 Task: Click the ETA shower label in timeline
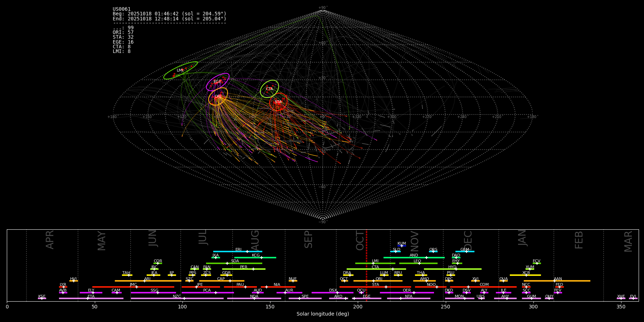[91, 297]
